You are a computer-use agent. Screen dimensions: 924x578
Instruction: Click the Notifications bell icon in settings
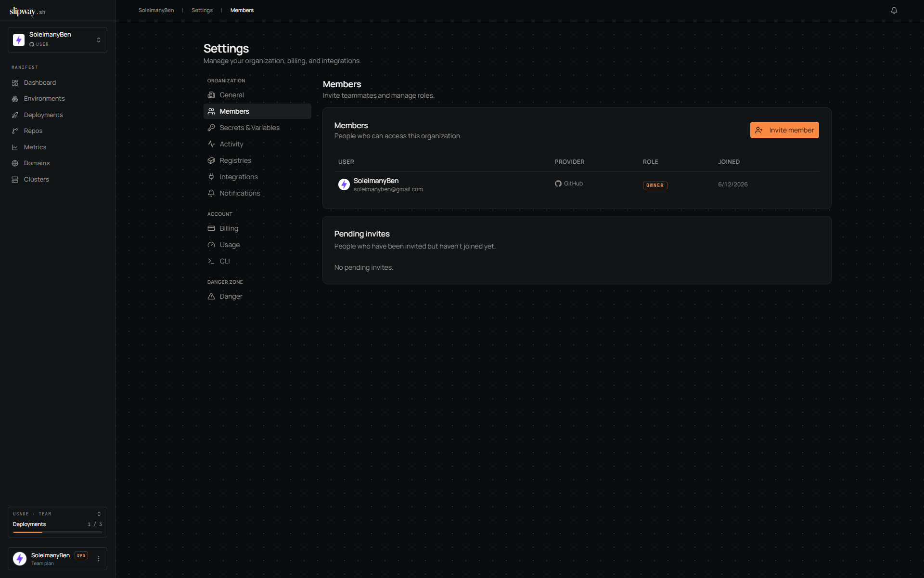click(211, 193)
